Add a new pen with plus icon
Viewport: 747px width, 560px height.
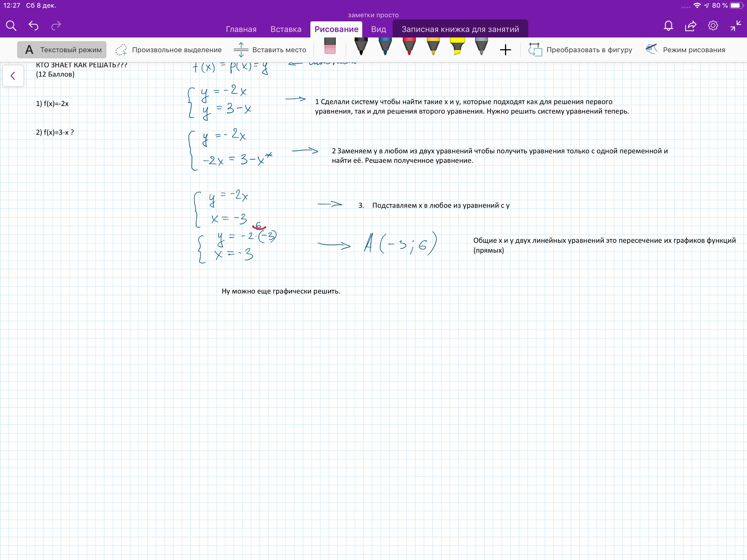(505, 50)
